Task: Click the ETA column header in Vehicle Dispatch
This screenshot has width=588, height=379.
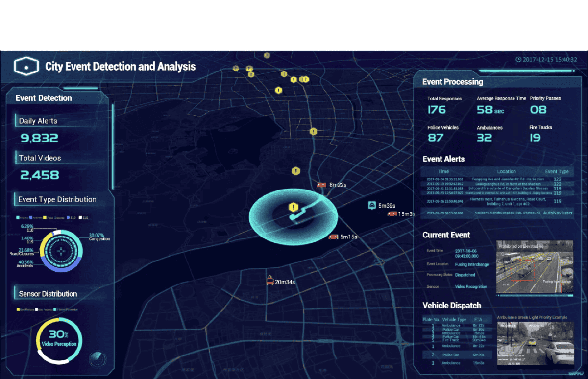Action: click(x=478, y=319)
